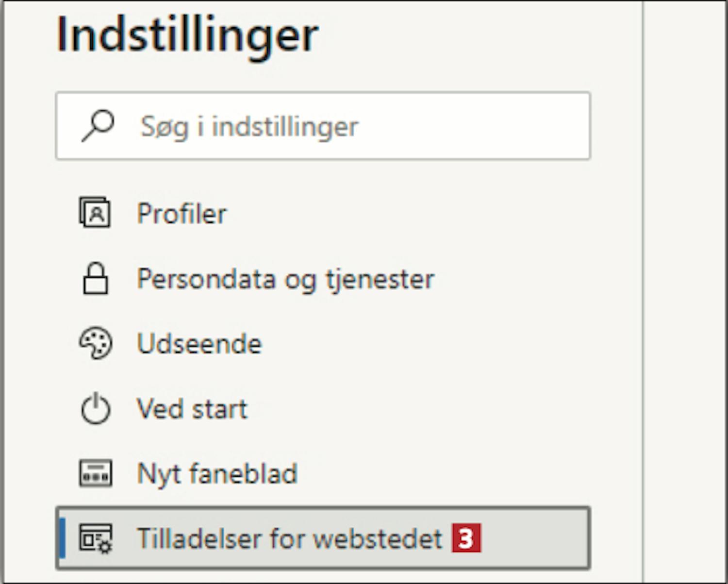Image resolution: width=728 pixels, height=584 pixels.
Task: Click the vertical pane divider line
Action: [643, 291]
